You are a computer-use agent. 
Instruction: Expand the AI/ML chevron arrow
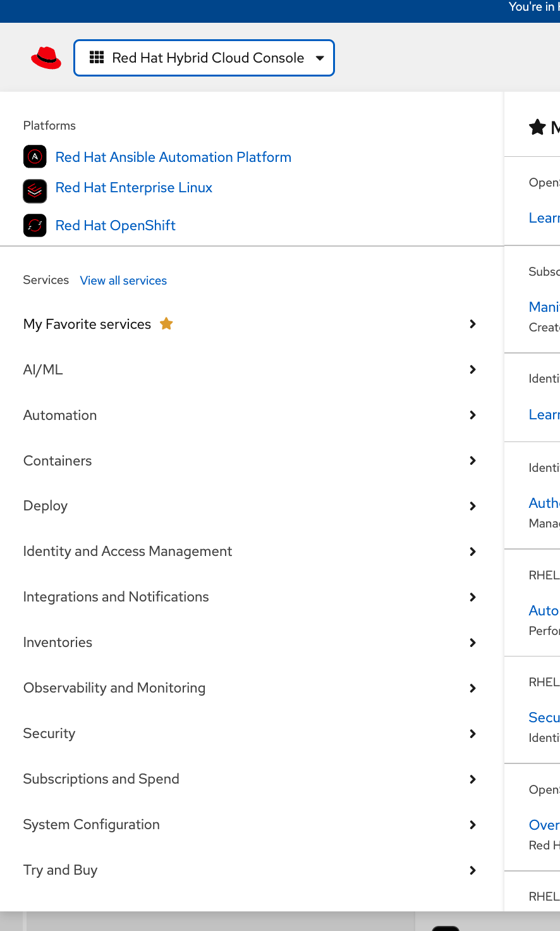(473, 369)
